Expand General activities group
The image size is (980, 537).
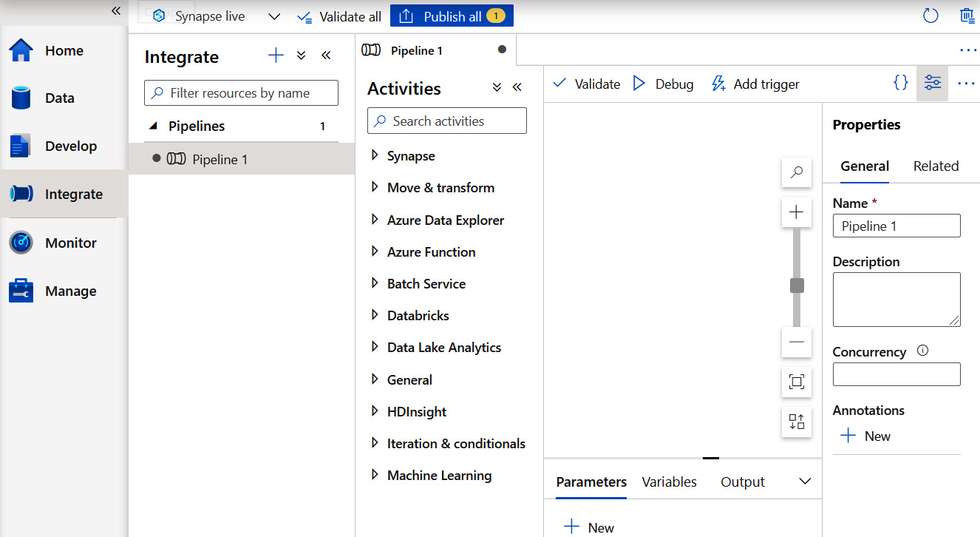click(375, 379)
